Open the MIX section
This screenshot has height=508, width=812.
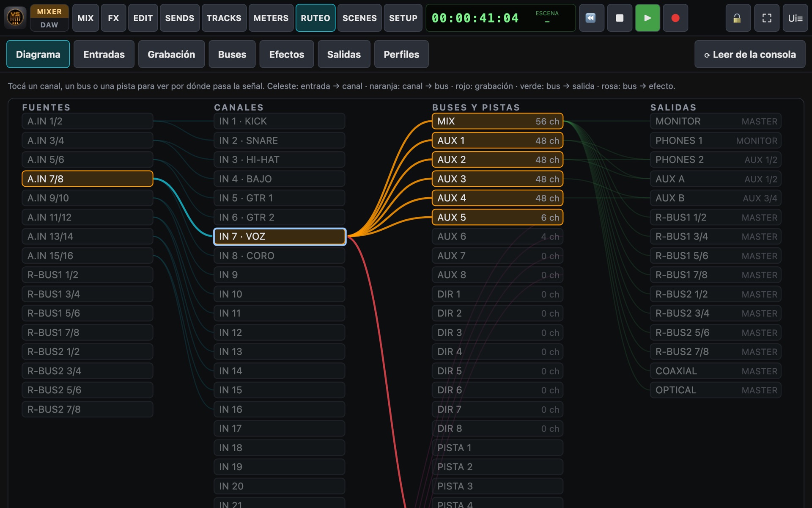tap(85, 18)
